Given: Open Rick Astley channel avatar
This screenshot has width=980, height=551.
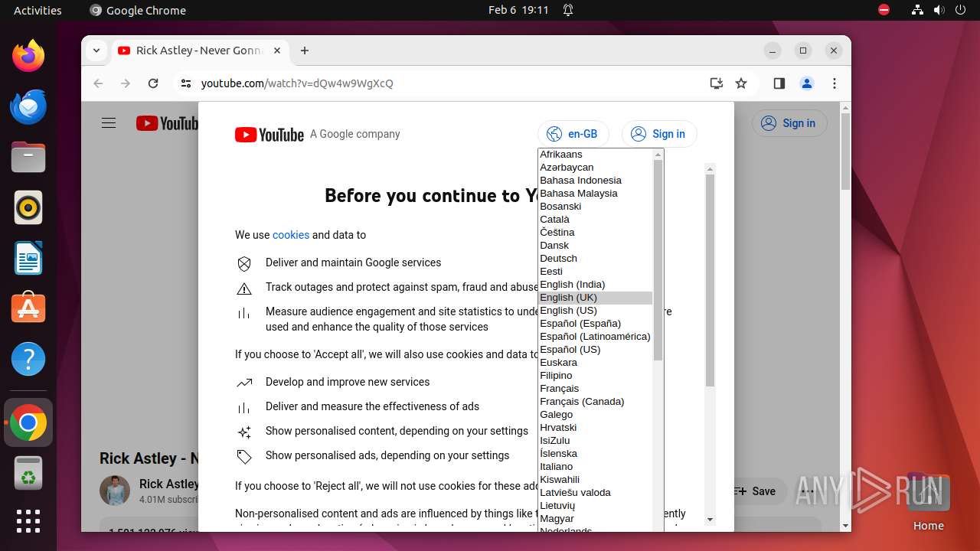Looking at the screenshot, I should (115, 491).
